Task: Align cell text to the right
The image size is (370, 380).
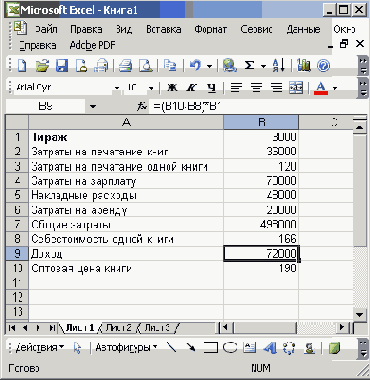Action: point(276,88)
